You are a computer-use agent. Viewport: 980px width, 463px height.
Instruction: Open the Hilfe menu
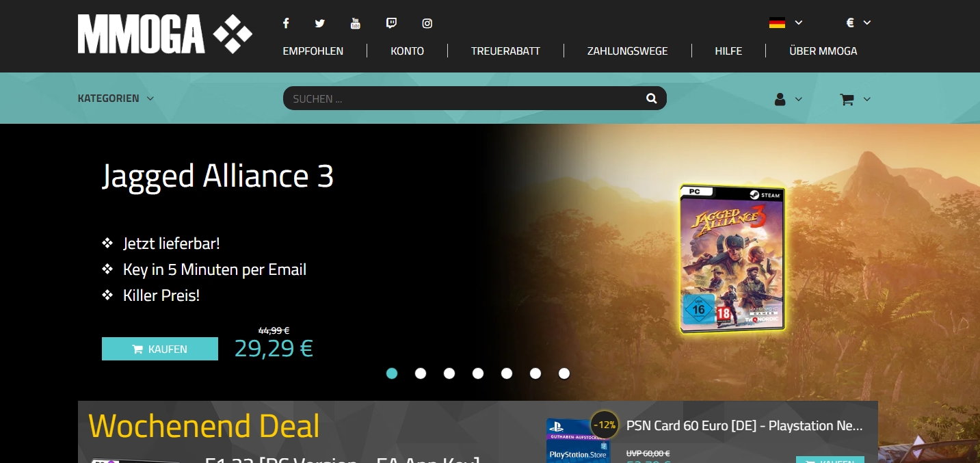coord(728,51)
